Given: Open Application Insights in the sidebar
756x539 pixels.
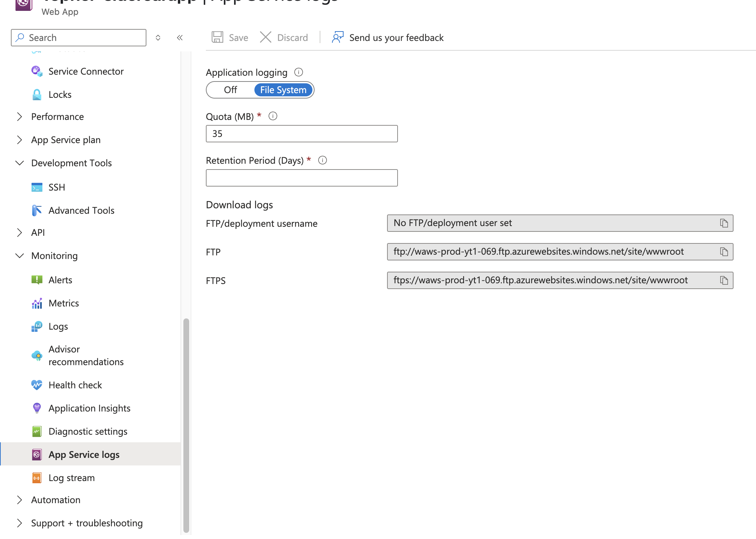Looking at the screenshot, I should pos(89,408).
